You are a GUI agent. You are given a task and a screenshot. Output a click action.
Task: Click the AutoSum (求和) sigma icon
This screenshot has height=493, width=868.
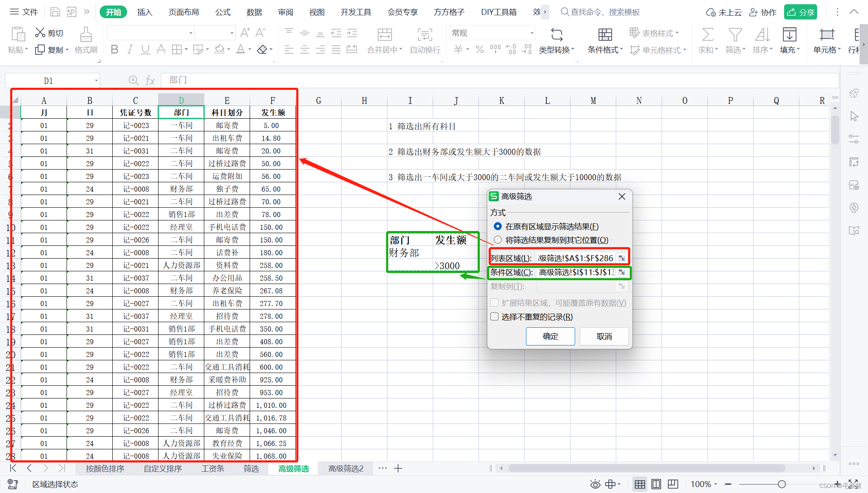(x=707, y=35)
